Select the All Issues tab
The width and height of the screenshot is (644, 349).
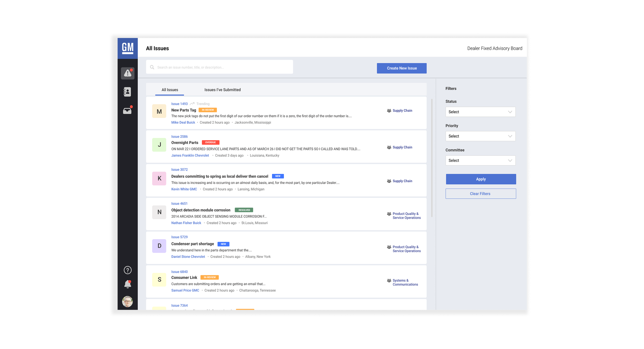(x=170, y=90)
